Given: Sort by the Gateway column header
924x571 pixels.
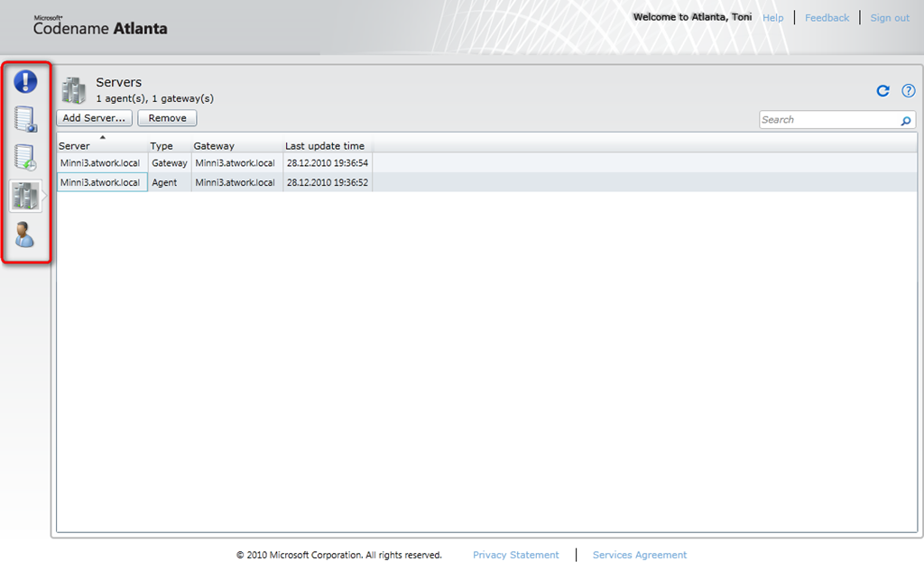Looking at the screenshot, I should point(237,145).
